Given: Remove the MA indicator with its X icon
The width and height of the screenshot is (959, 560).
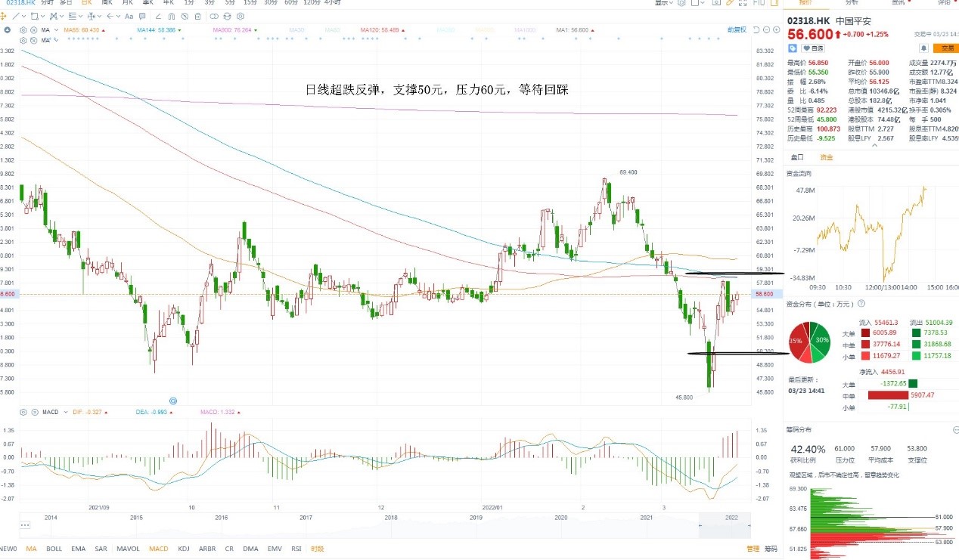Looking at the screenshot, I should (33, 30).
